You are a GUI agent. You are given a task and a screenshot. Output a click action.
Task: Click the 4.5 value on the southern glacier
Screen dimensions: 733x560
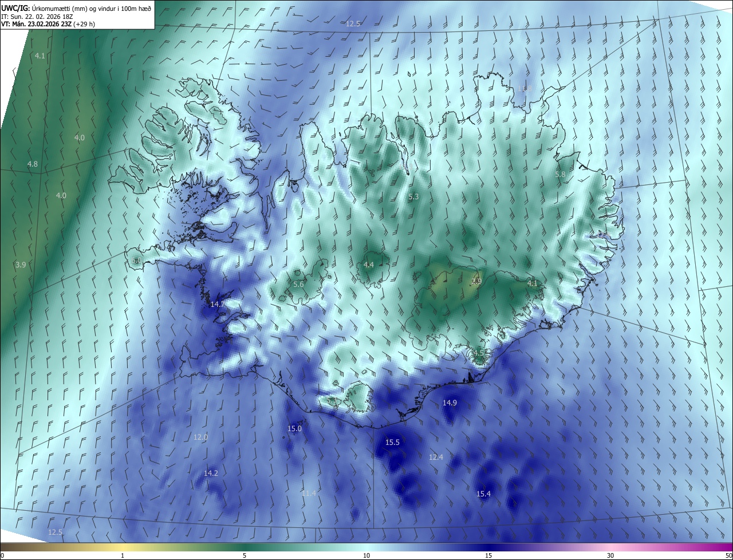(479, 352)
